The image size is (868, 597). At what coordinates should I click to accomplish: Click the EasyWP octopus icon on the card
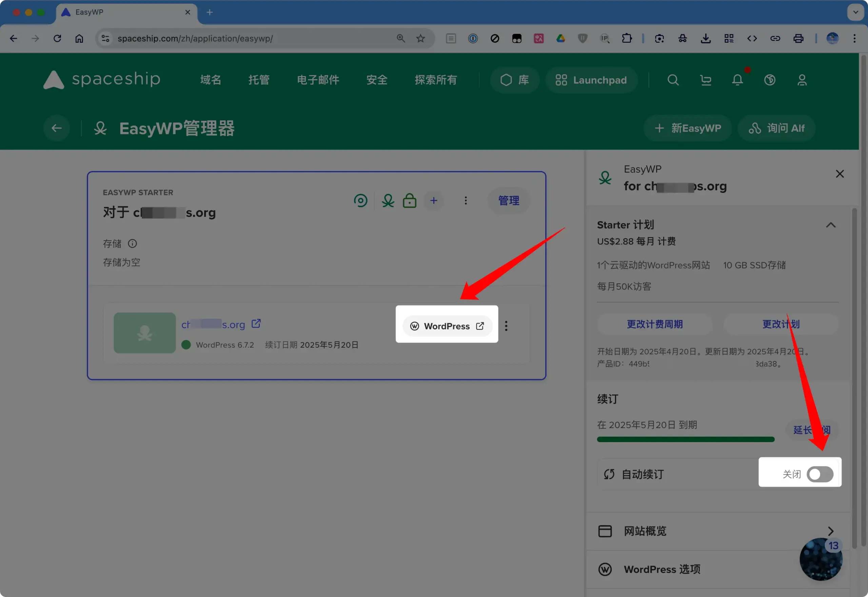(388, 200)
